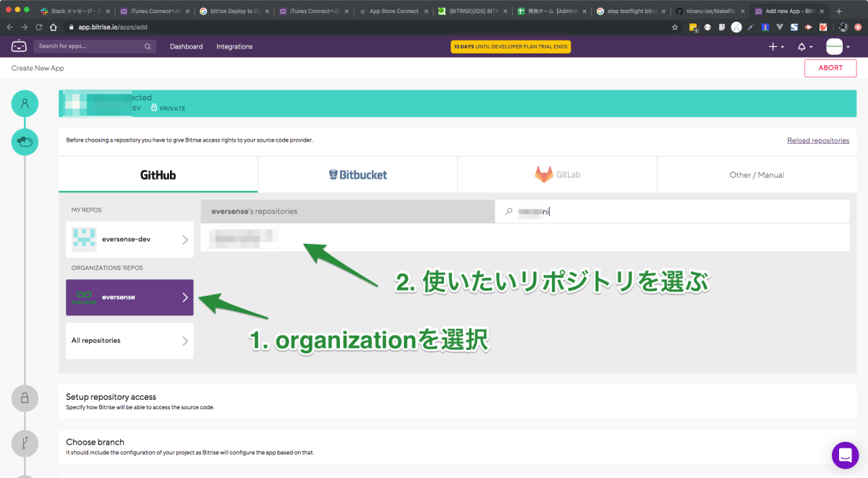Open the plus add-new dropdown
868x478 pixels.
click(x=776, y=46)
